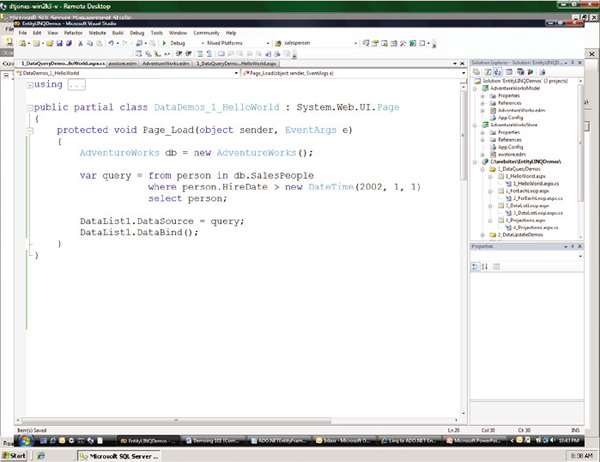600x462 pixels.
Task: Click the Find in Files icon beside salesperson
Action: (278, 43)
